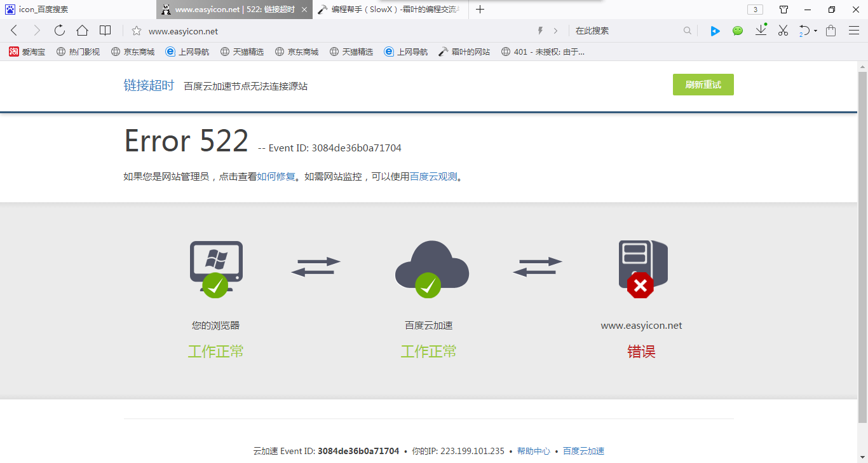Open the downloads arrow icon
Image resolution: width=868 pixels, height=463 pixels.
coord(761,30)
